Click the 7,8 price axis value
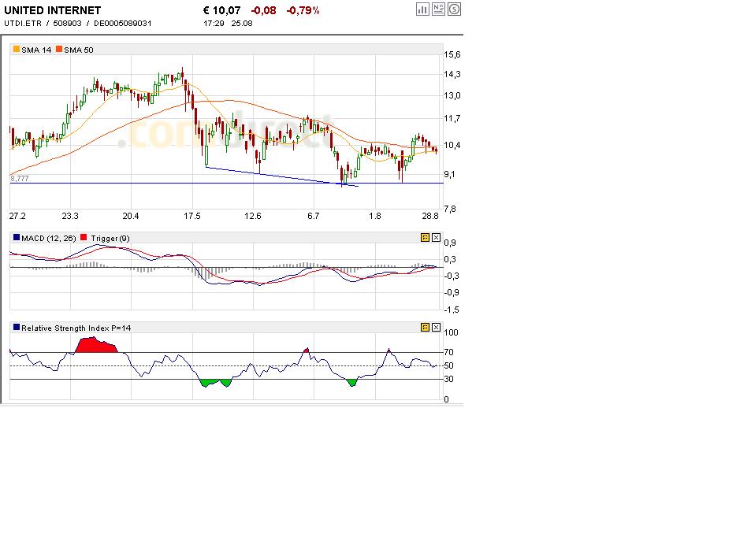 450,209
